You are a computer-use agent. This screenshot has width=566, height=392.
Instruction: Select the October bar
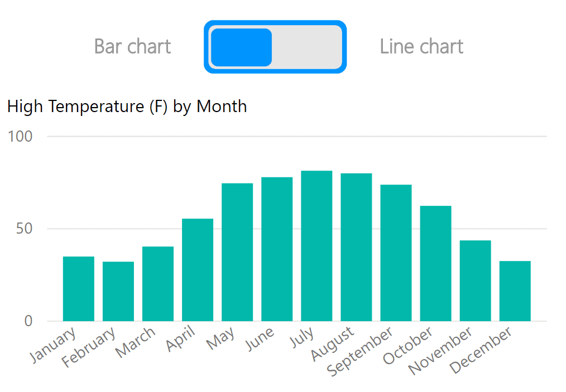[x=436, y=263]
